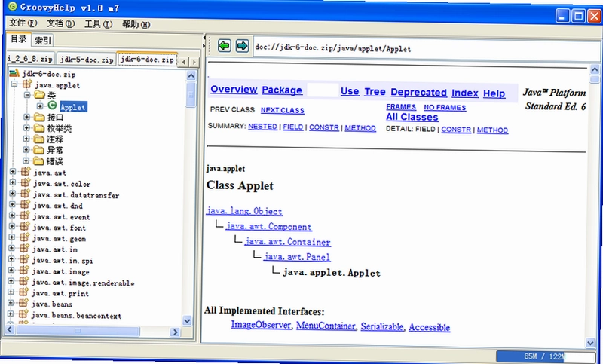Expand the Applet class node
The width and height of the screenshot is (603, 364).
pos(40,106)
